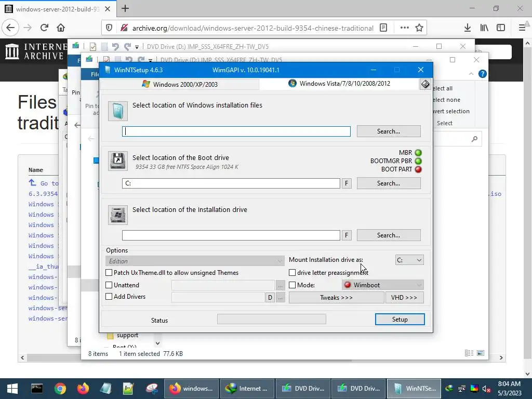532x399 pixels.
Task: Switch to Internet taskbar window button
Action: (x=247, y=389)
